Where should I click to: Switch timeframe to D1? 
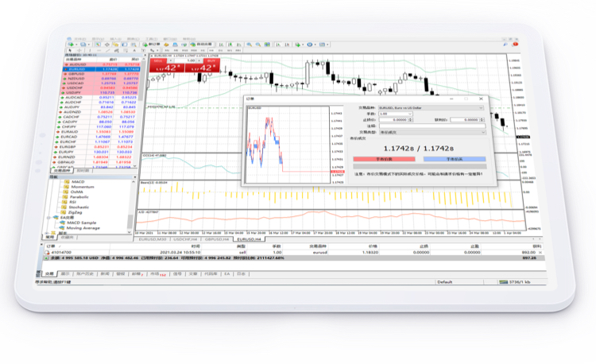220,51
